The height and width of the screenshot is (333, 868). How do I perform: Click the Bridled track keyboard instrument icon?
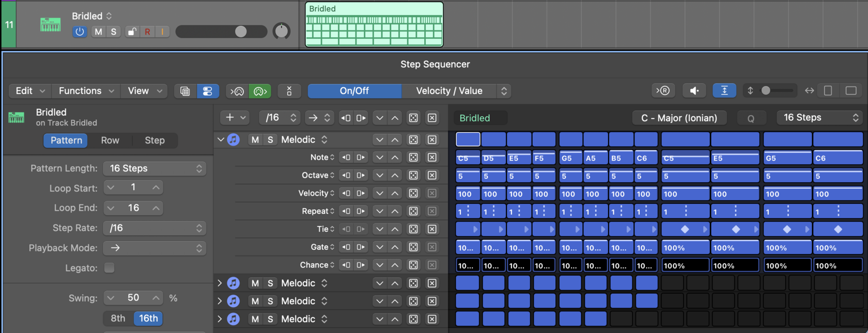(x=51, y=24)
